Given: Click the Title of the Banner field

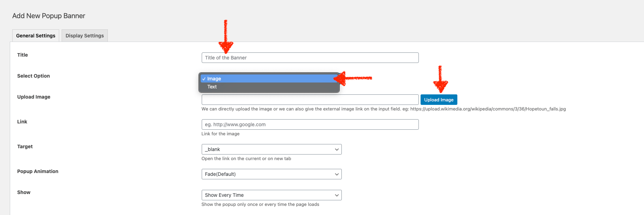Looking at the screenshot, I should point(310,58).
